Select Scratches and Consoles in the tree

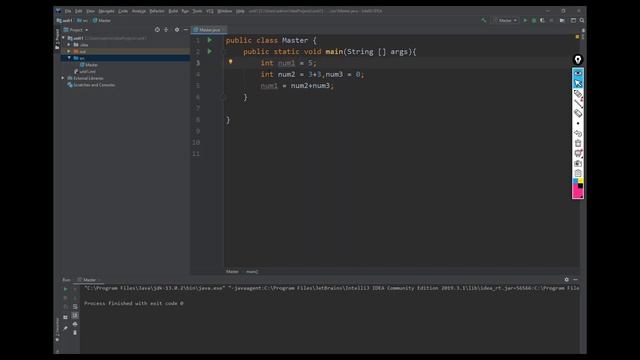tap(91, 85)
